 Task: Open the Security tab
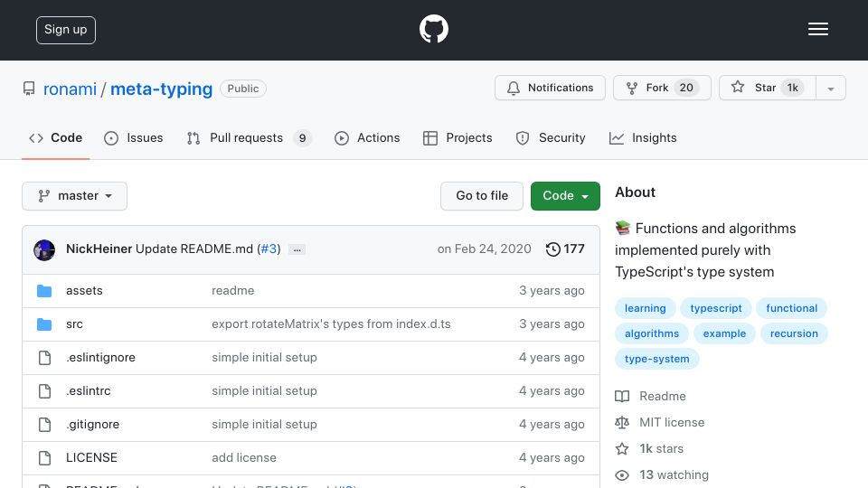(551, 137)
